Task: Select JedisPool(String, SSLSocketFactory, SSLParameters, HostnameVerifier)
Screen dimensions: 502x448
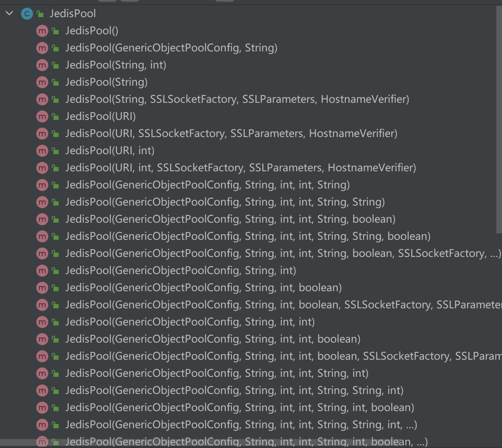Action: click(x=237, y=99)
